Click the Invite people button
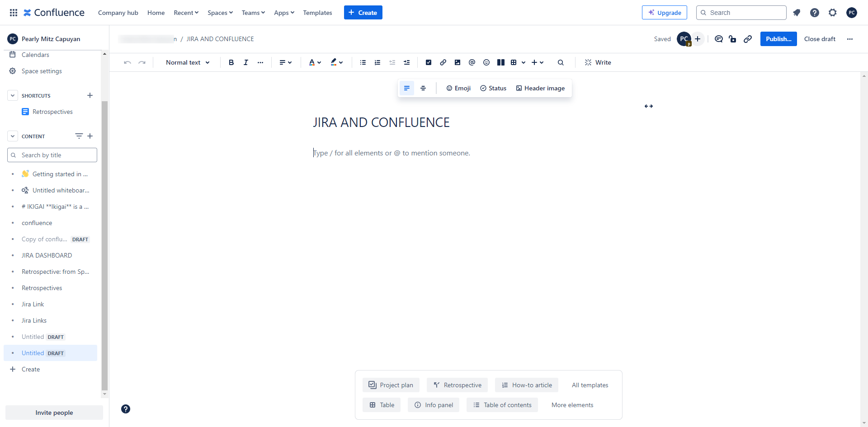Screen dimensions: 868x427 click(x=54, y=413)
